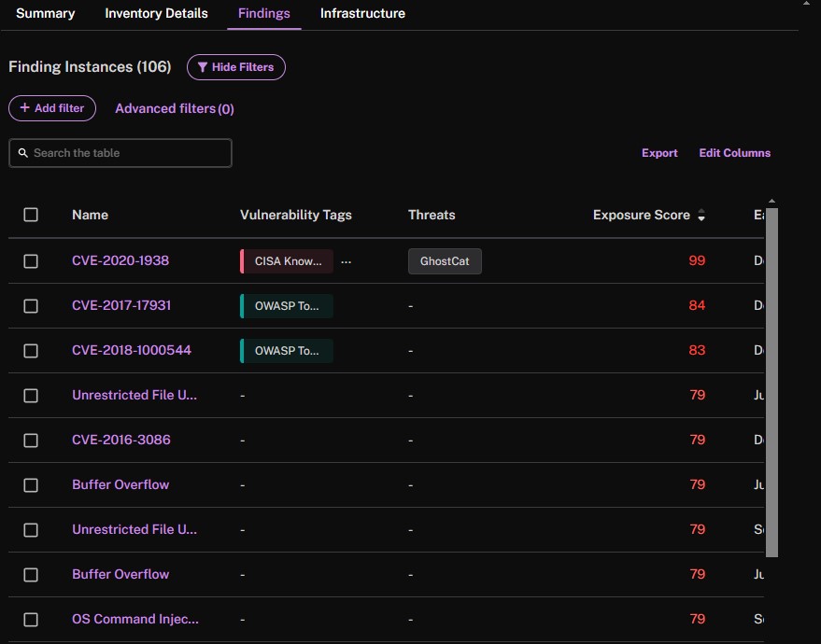Click the Hide Filters button
Screen dimensions: 821x644
click(236, 67)
